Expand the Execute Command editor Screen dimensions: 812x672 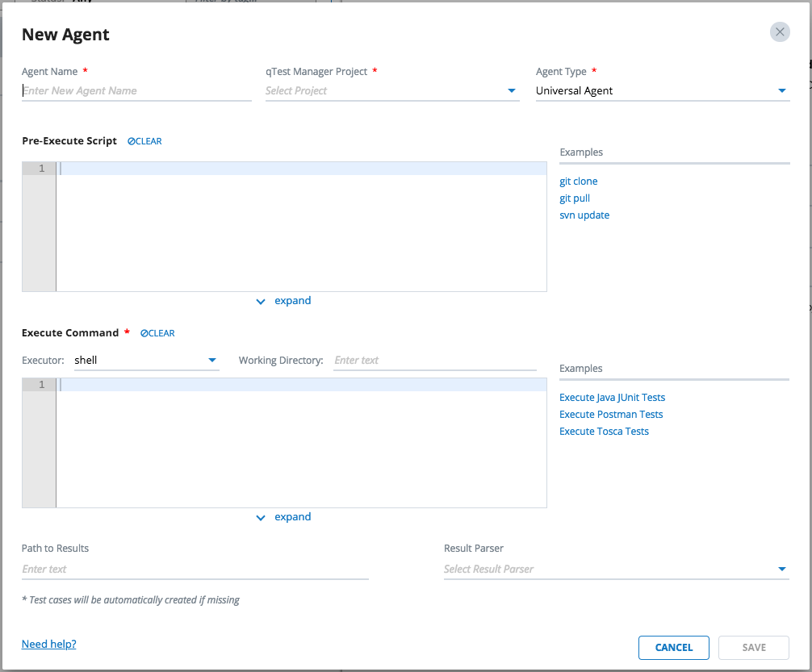[284, 517]
